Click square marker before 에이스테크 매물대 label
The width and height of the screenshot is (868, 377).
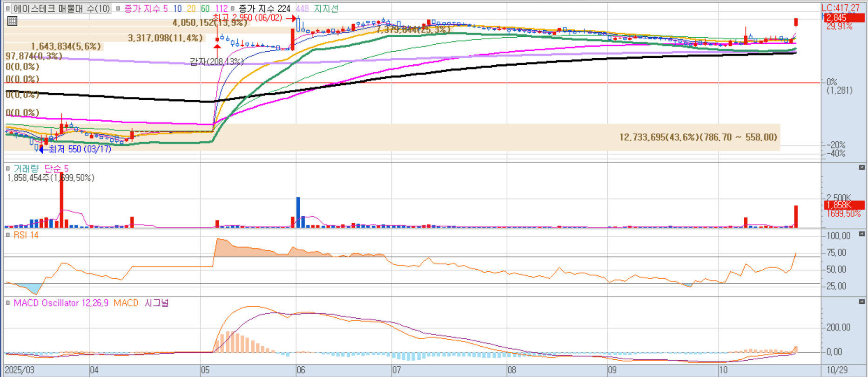[8, 9]
